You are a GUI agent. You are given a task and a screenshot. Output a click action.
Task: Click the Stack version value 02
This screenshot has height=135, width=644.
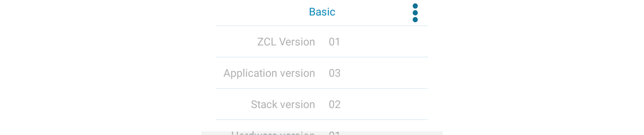click(x=334, y=104)
